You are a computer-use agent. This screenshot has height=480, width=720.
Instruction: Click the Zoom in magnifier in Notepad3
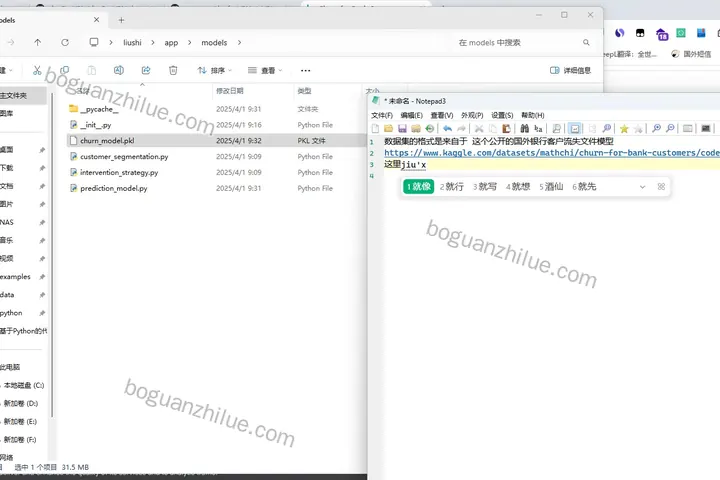(x=656, y=129)
